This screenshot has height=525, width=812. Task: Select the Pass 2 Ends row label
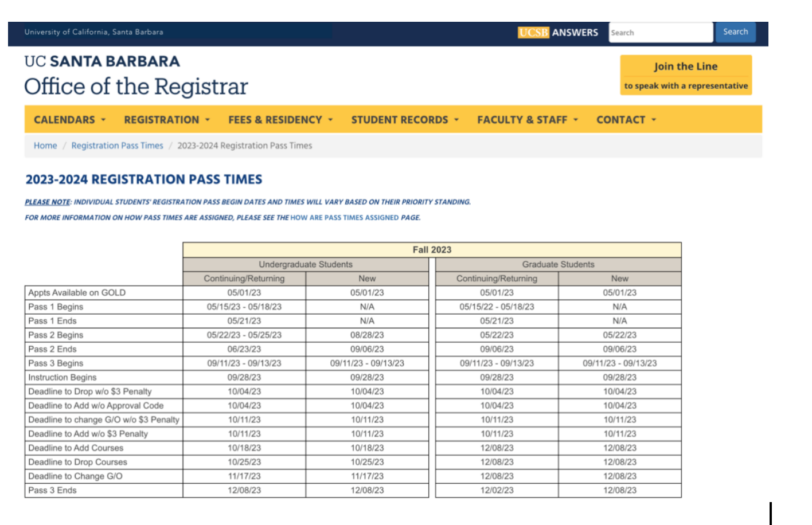click(52, 349)
